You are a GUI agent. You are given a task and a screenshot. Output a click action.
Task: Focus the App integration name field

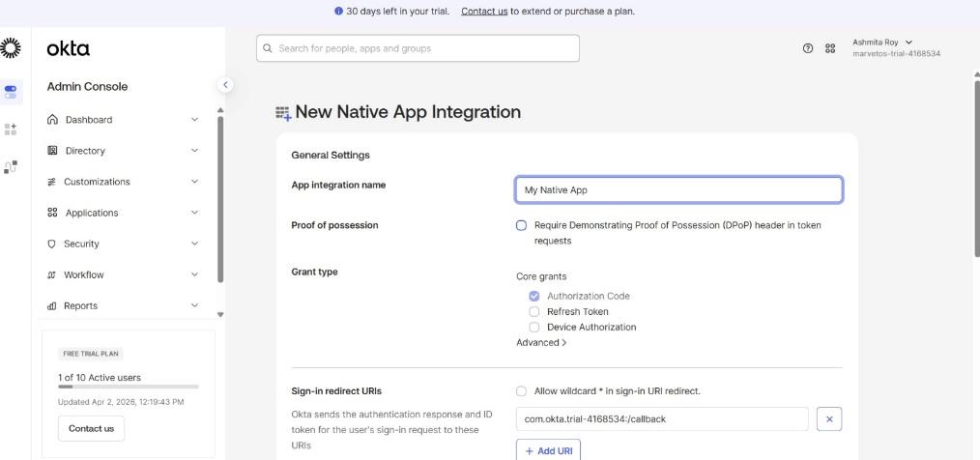click(678, 190)
